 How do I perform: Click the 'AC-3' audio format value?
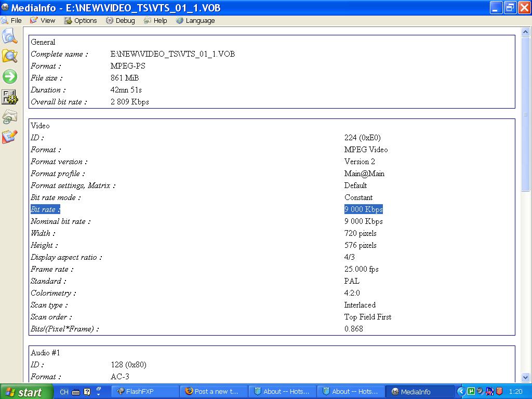click(120, 377)
